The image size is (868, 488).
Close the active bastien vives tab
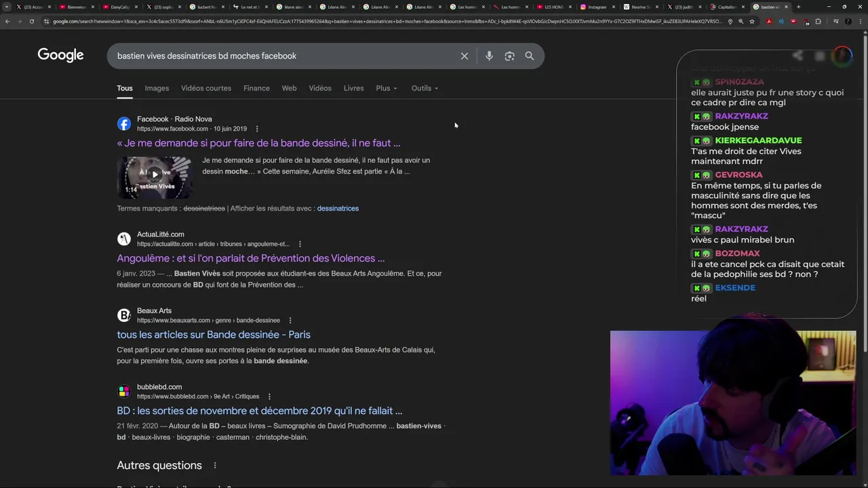click(787, 7)
